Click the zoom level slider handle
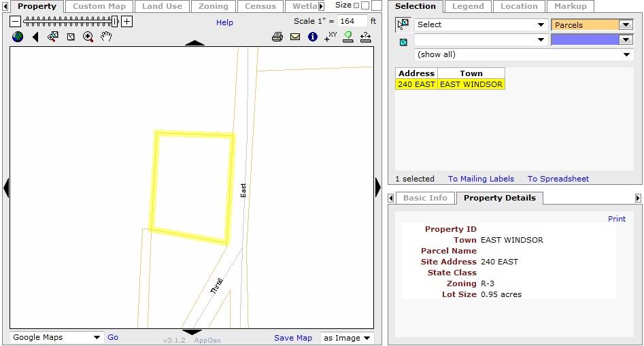This screenshot has height=346, width=644. (x=115, y=21)
